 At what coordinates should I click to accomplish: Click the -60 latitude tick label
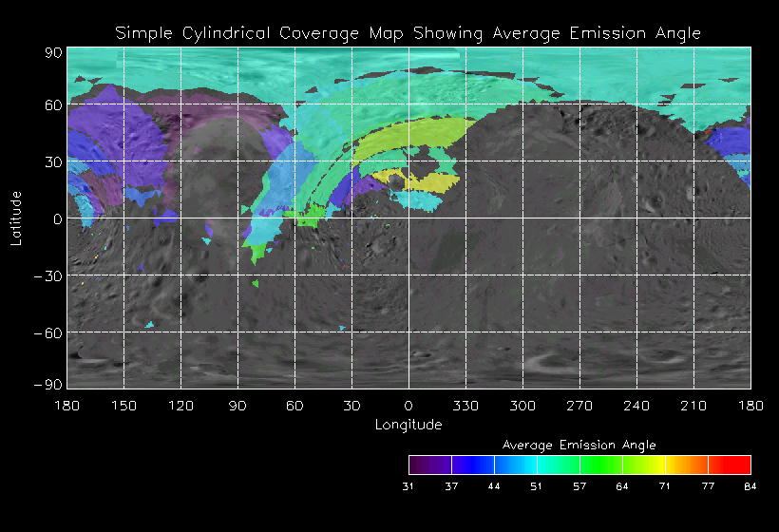pyautogui.click(x=49, y=332)
